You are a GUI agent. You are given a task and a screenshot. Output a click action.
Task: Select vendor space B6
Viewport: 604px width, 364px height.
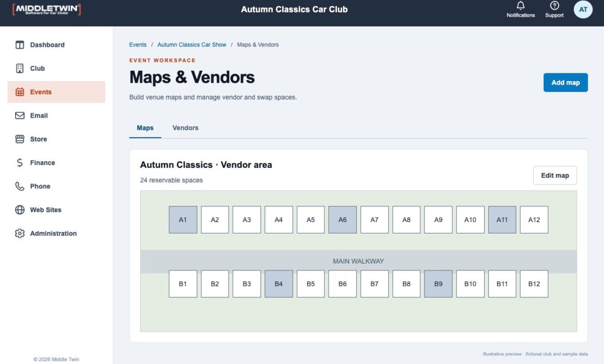tap(343, 284)
